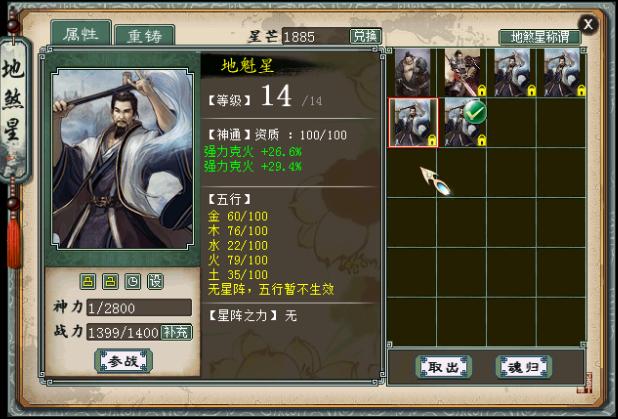Select the red-bordered highlighted star card
The image size is (618, 419).
point(413,123)
